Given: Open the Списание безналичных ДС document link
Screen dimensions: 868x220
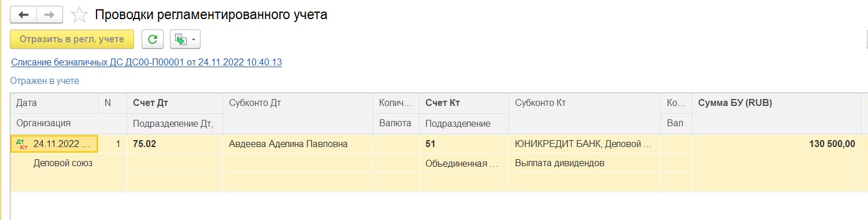Looking at the screenshot, I should tap(147, 62).
